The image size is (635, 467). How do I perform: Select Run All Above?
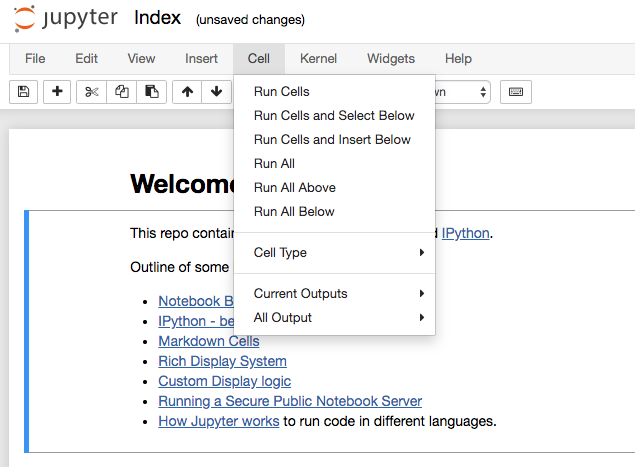(x=335, y=188)
